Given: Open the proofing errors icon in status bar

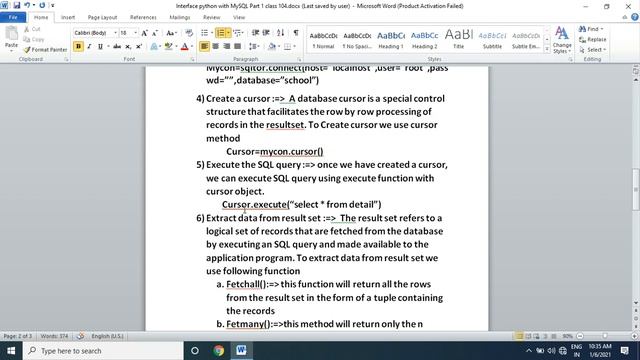Looking at the screenshot, I should coord(80,336).
